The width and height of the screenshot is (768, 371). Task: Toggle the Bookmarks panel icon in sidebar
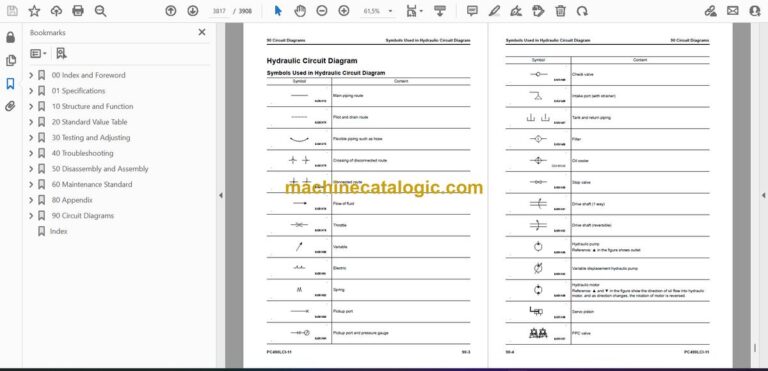10,84
